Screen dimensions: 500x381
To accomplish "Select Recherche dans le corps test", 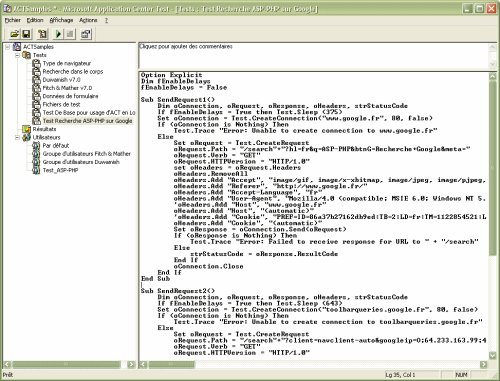I will [x=73, y=71].
